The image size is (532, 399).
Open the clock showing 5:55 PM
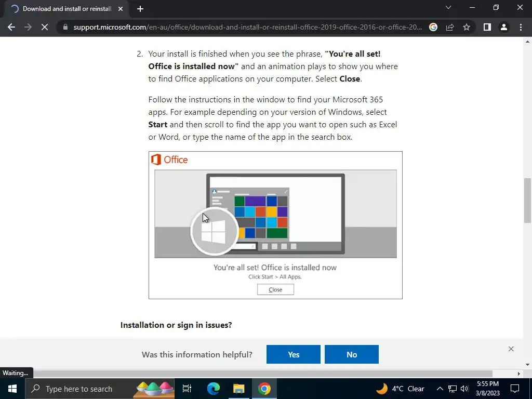(488, 389)
